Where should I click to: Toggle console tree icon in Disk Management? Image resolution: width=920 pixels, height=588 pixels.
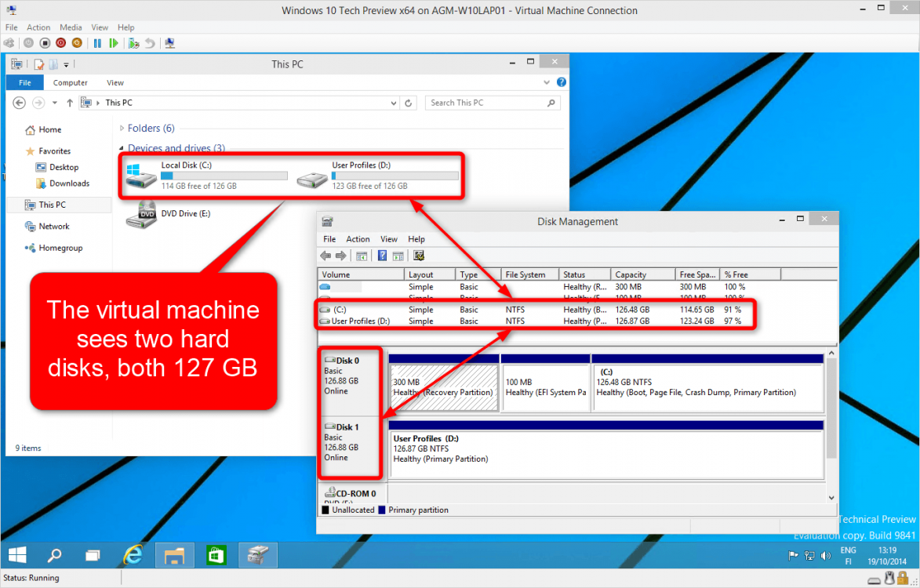tap(362, 256)
